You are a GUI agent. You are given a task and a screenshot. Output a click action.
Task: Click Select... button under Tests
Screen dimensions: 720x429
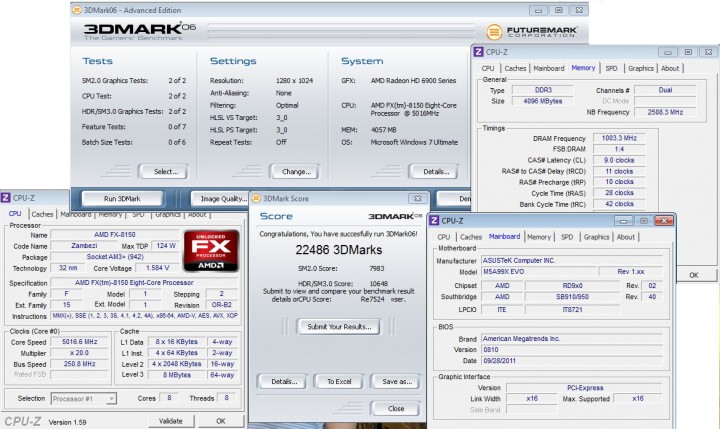pyautogui.click(x=163, y=171)
